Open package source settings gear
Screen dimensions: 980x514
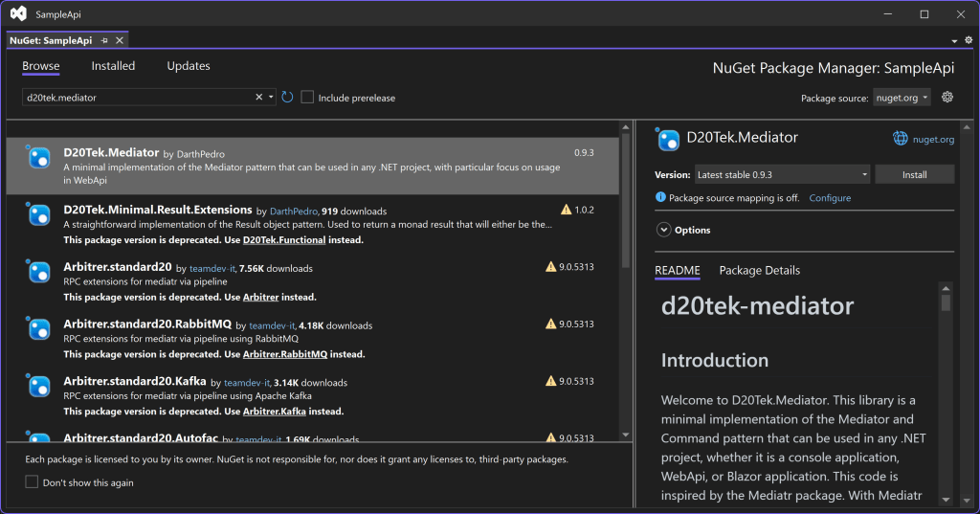click(x=947, y=98)
